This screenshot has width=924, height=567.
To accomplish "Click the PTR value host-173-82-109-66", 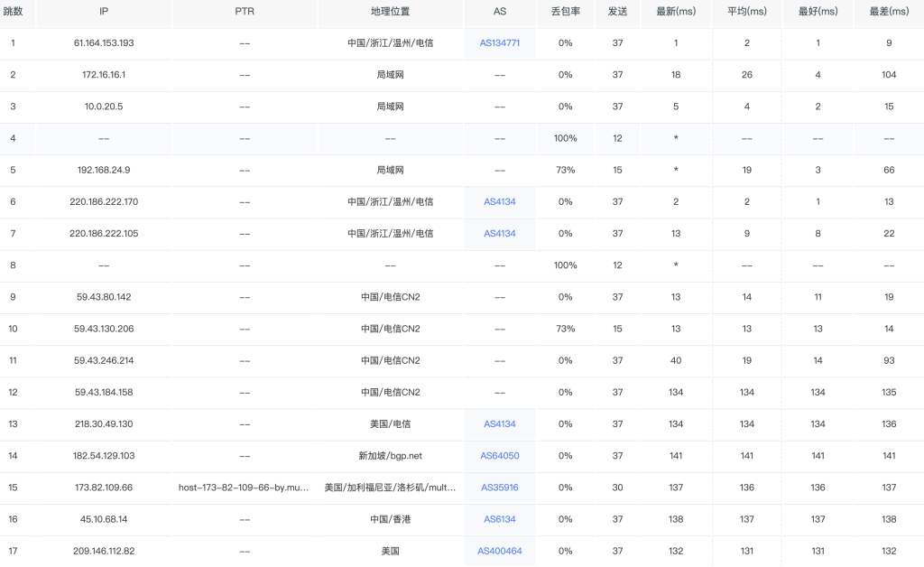I will [244, 488].
